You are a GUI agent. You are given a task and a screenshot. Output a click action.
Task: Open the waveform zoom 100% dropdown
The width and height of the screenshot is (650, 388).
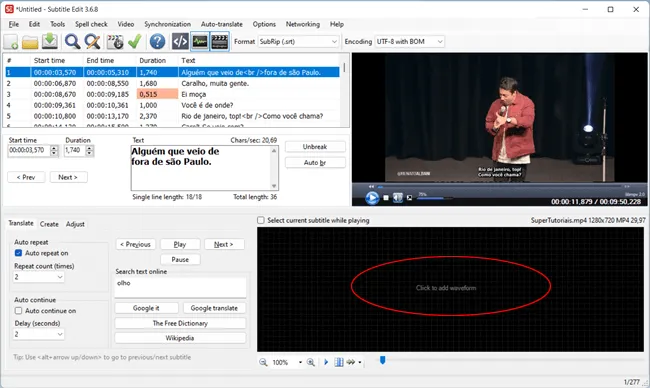pyautogui.click(x=300, y=362)
